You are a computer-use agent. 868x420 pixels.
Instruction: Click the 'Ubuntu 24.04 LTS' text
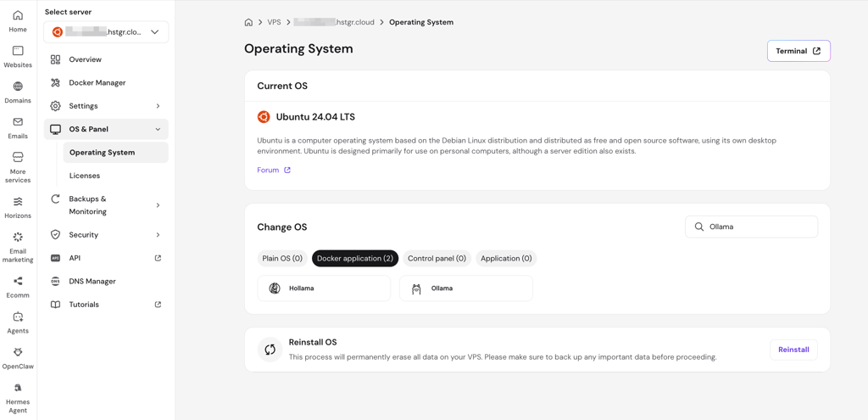(x=315, y=117)
